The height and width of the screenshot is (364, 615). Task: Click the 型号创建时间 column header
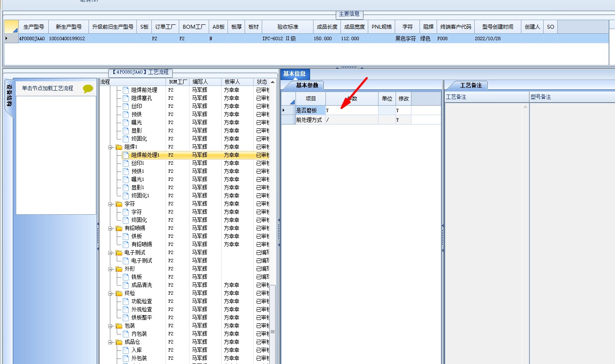click(x=497, y=27)
